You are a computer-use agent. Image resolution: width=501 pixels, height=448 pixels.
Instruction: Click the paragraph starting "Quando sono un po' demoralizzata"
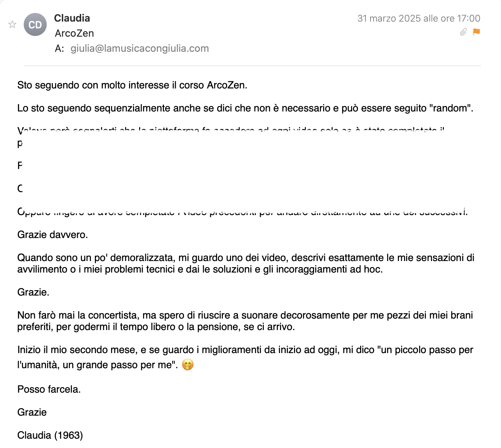245,263
